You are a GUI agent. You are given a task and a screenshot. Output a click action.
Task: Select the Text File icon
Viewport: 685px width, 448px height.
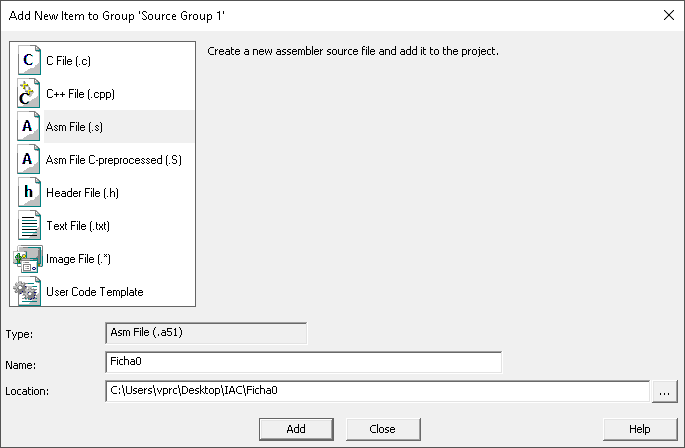coord(29,225)
